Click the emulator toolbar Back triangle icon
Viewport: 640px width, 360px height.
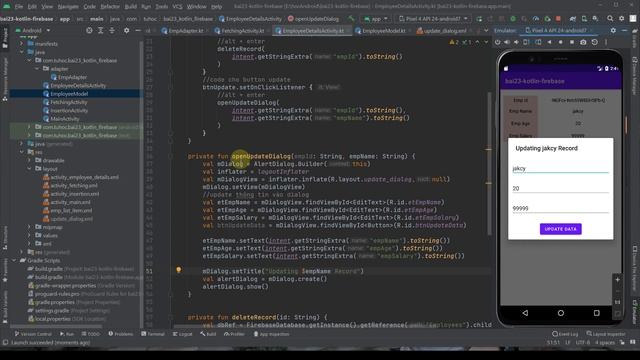pyautogui.click(x=549, y=42)
